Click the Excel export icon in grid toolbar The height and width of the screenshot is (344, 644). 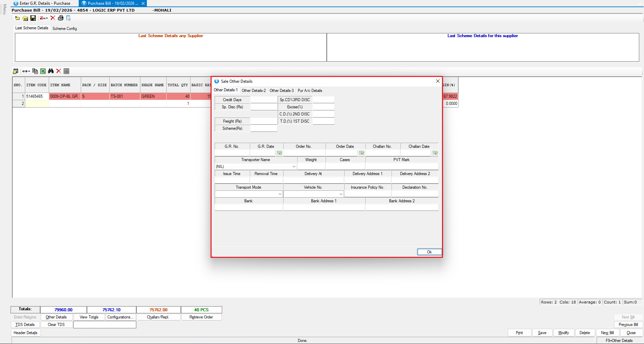[x=43, y=71]
